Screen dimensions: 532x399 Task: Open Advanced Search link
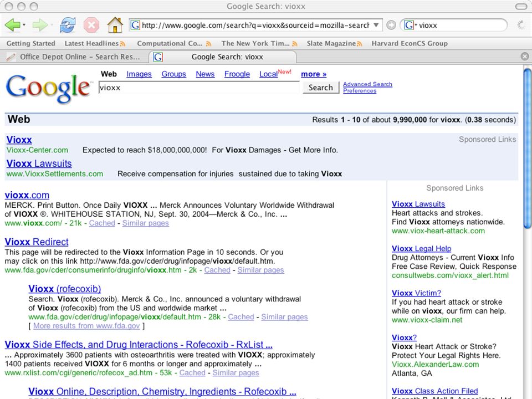tap(367, 84)
